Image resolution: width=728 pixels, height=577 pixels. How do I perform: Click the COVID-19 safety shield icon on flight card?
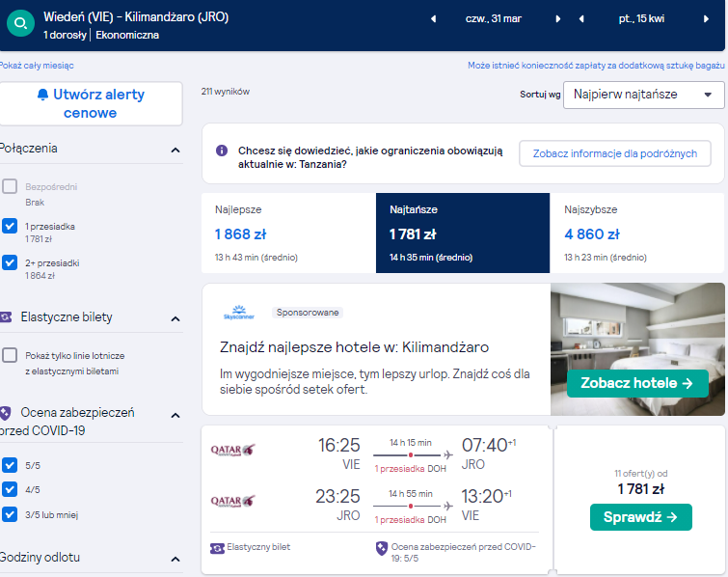[381, 548]
